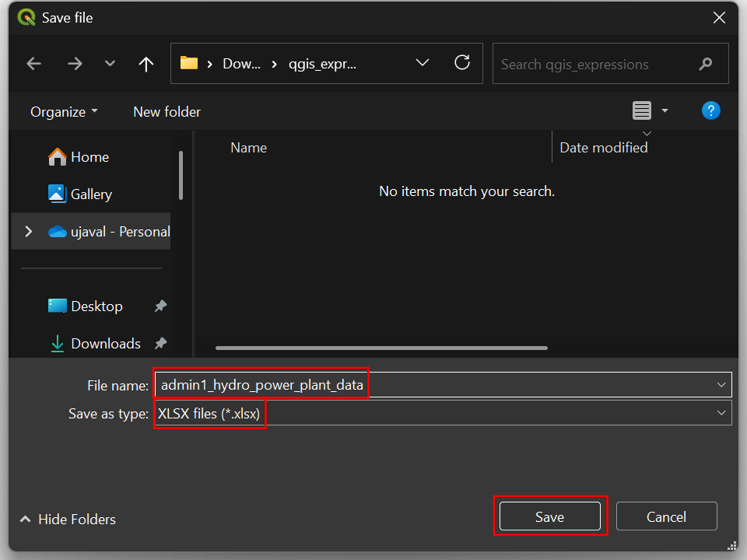Expand the ujaval - Personal OneDrive node
This screenshot has height=560, width=747.
coord(29,232)
